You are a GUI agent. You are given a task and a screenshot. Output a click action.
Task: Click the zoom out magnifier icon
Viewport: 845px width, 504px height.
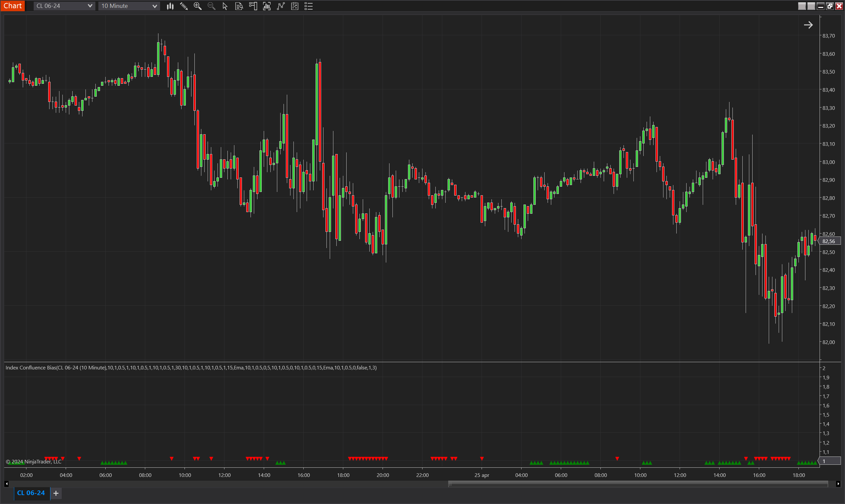211,6
